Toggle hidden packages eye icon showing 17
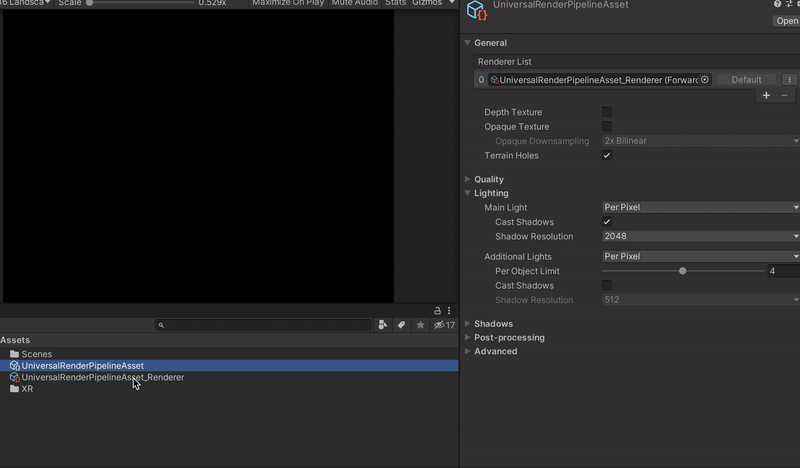Screen dimensions: 800x468 [x=444, y=325]
